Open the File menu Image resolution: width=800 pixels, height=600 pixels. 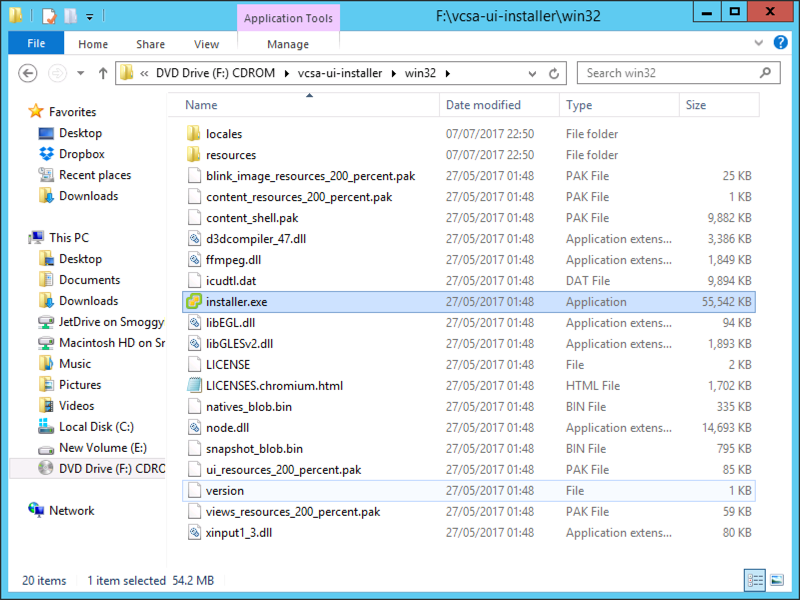point(36,43)
